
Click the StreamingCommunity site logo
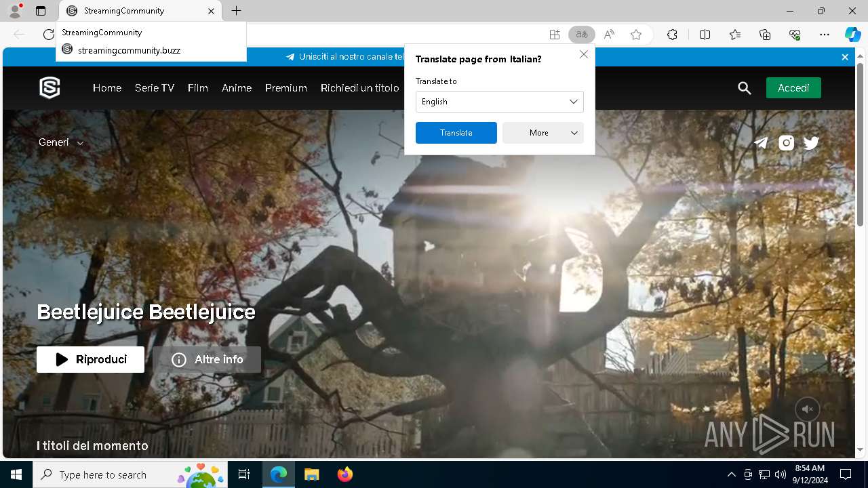(x=50, y=87)
